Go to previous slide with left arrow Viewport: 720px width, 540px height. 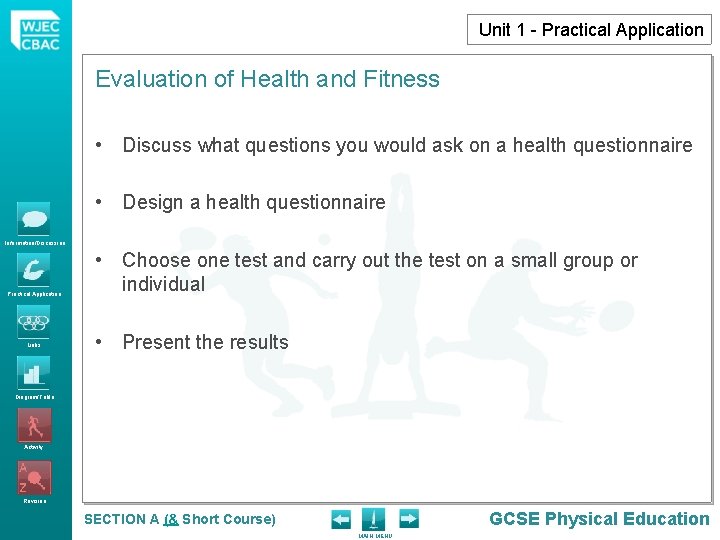click(x=341, y=520)
